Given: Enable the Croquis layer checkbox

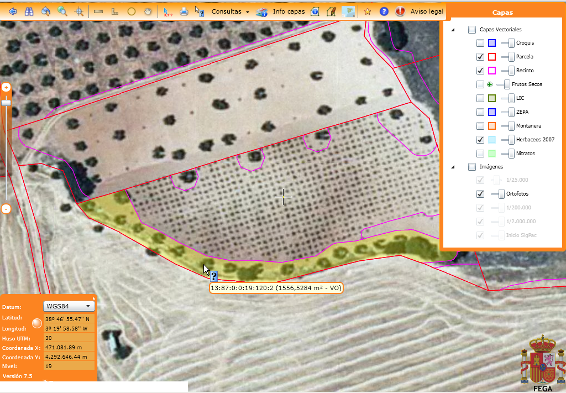Looking at the screenshot, I should tap(480, 43).
